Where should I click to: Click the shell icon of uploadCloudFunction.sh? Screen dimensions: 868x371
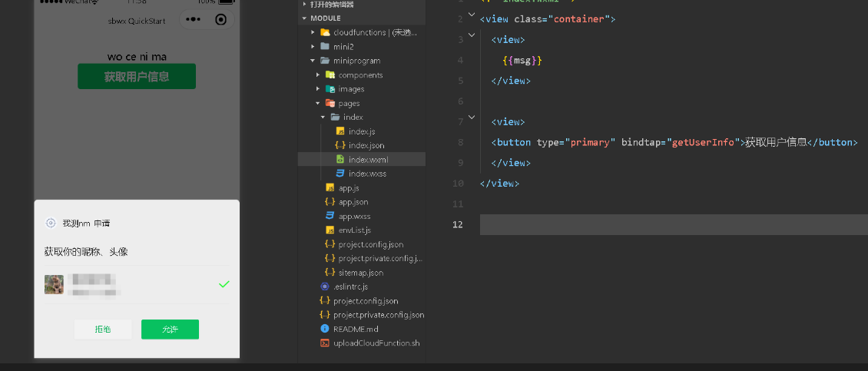tap(325, 343)
